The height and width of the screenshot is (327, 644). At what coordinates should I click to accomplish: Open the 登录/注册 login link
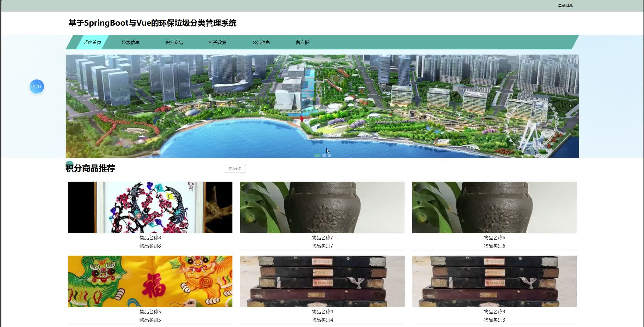point(566,5)
